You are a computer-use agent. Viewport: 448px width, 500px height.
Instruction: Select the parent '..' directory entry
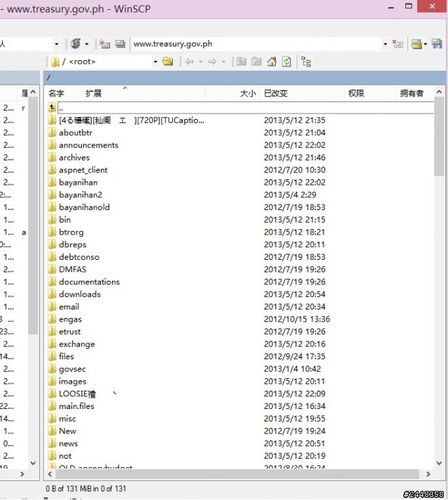tap(241, 108)
